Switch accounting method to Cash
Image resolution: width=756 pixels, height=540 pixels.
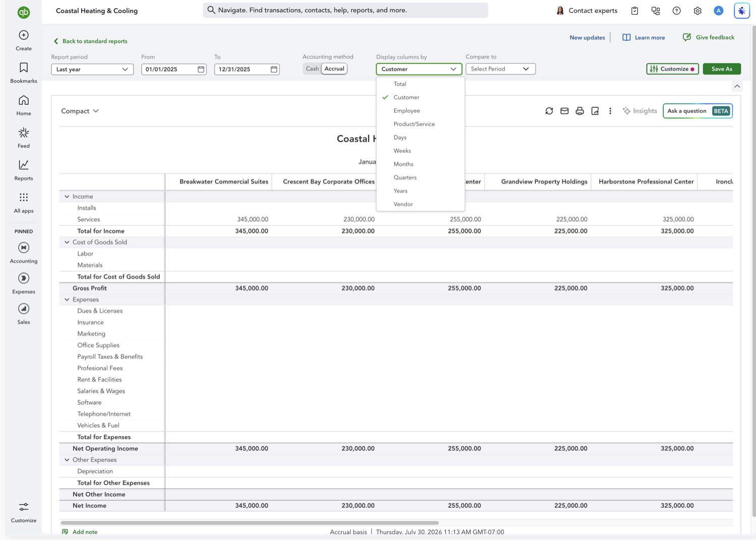(x=312, y=69)
